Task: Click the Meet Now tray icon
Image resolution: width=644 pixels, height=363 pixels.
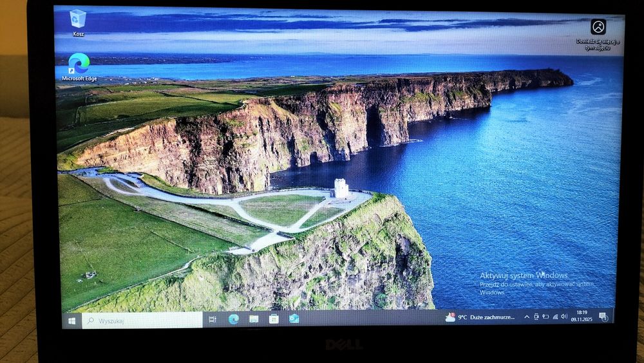Action: click(x=536, y=317)
